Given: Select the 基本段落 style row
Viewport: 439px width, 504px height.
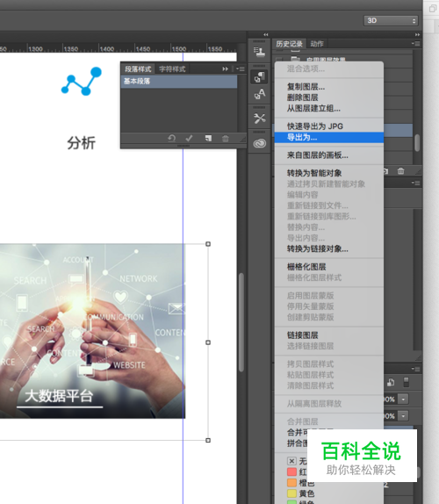Looking at the screenshot, I should (x=179, y=82).
